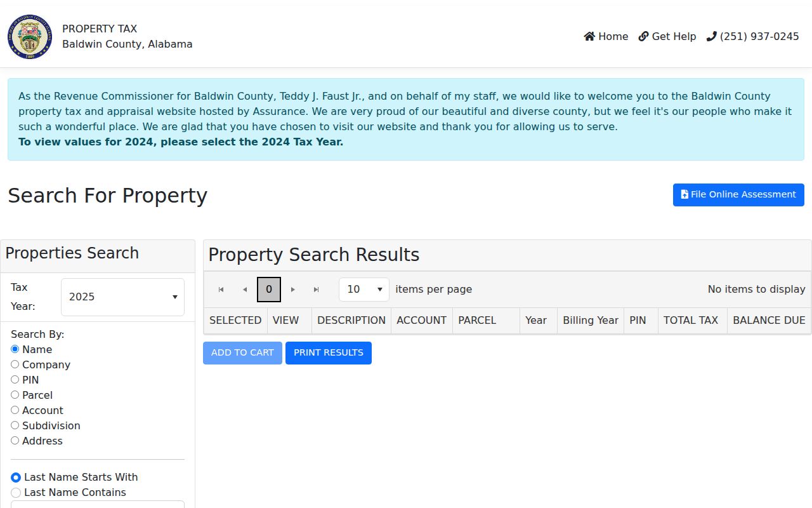The height and width of the screenshot is (508, 812).
Task: Click the TOTAL TAX column header
Action: (x=693, y=321)
